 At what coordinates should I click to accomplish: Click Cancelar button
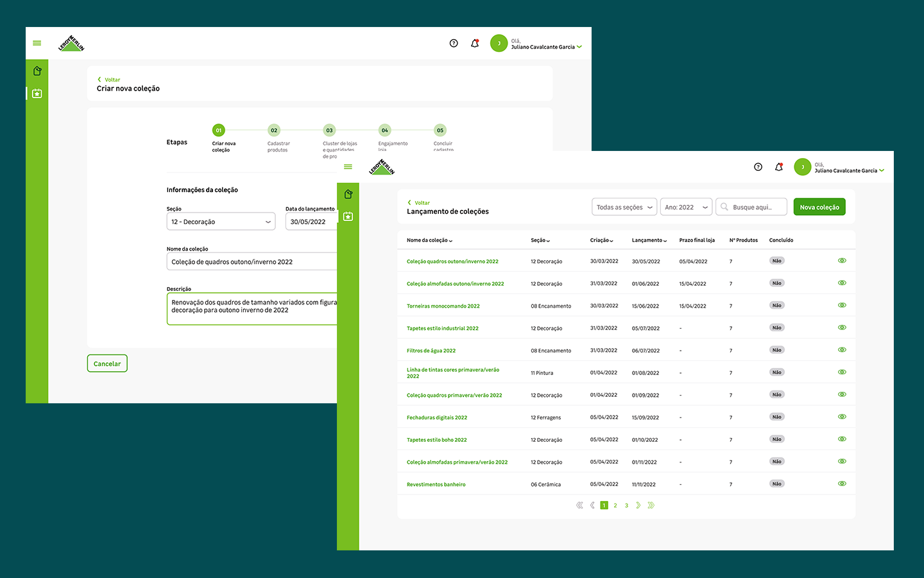pos(107,363)
